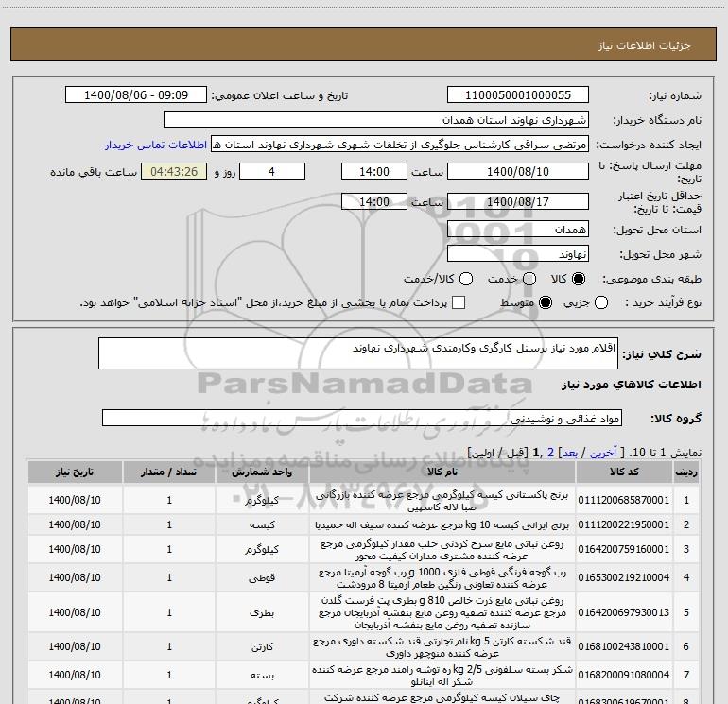Click the تعداد / مقدار column header
The image size is (728, 704).
tap(169, 472)
